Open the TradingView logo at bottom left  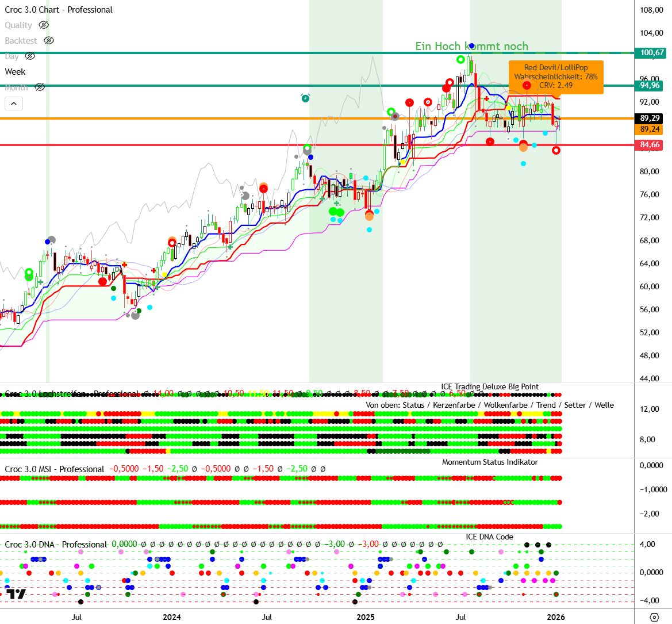coord(16,594)
